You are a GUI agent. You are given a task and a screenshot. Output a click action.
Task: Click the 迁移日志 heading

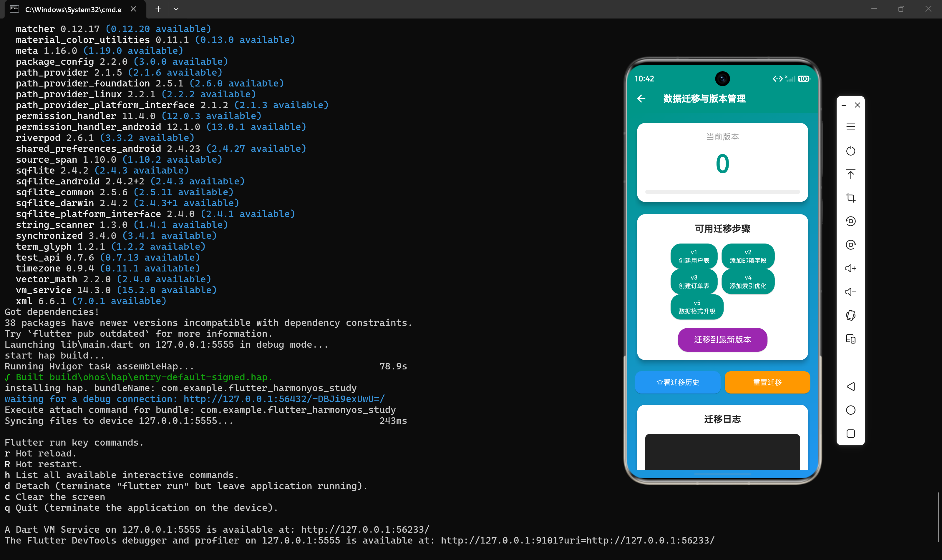(722, 419)
